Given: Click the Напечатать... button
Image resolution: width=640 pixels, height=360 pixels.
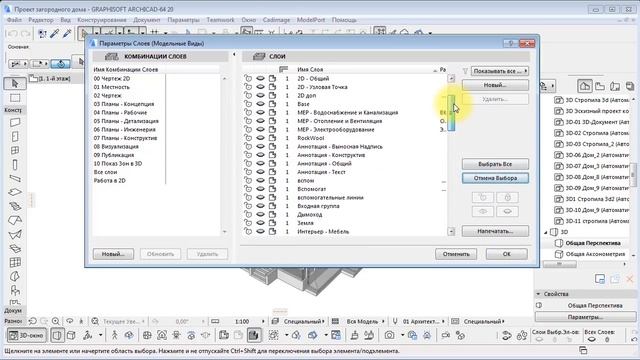Looking at the screenshot, I should [x=495, y=231].
